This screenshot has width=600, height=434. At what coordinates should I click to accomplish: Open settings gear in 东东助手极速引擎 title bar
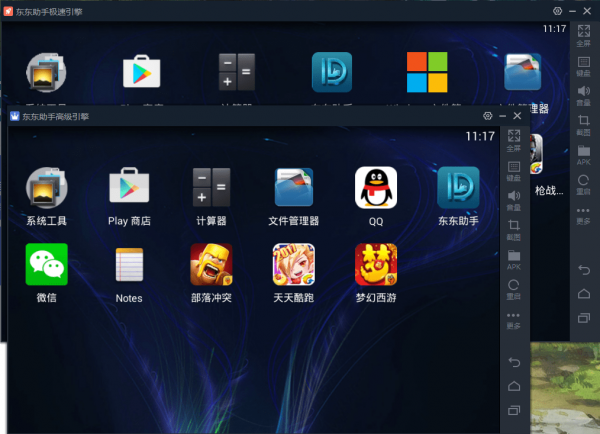coord(558,11)
